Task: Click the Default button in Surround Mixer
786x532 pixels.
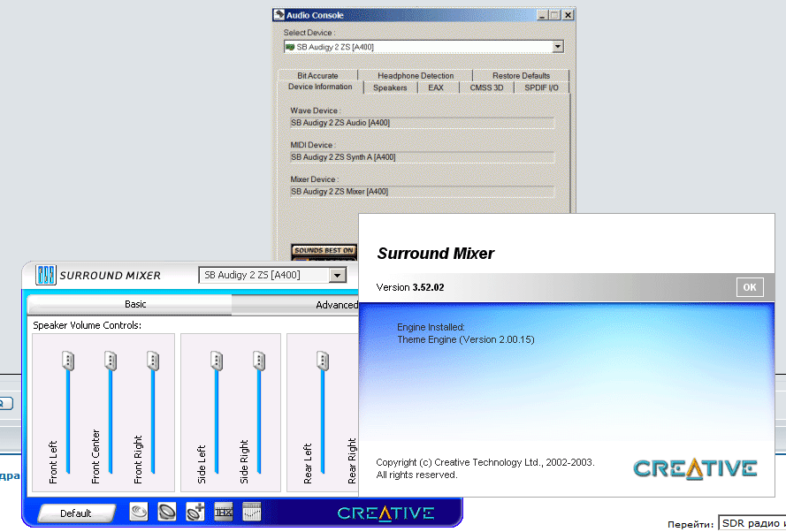Action: (x=76, y=513)
